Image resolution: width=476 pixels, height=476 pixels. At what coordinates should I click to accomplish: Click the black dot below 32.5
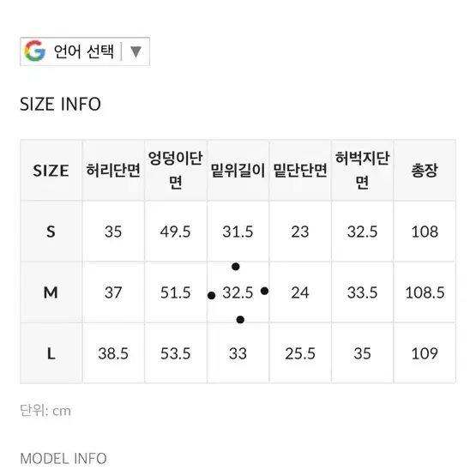pos(240,320)
